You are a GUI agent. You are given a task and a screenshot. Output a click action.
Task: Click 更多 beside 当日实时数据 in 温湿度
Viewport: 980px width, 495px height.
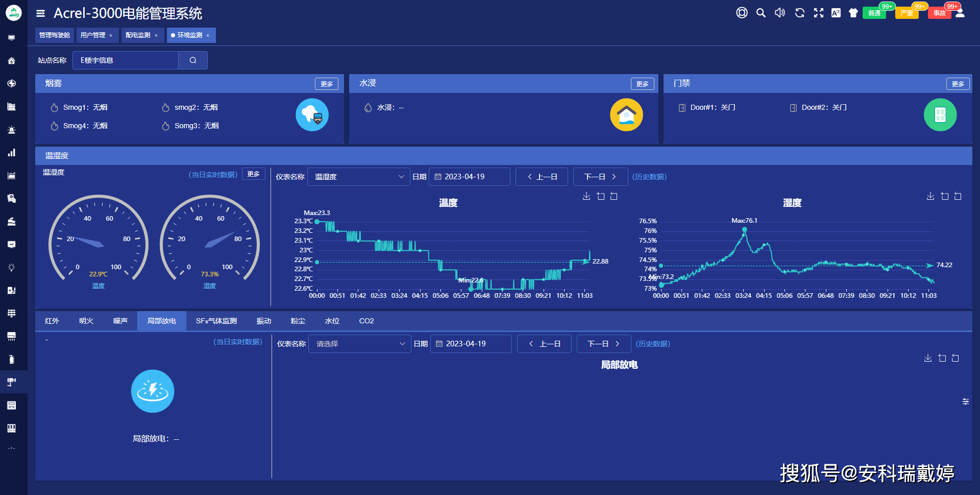tap(253, 174)
